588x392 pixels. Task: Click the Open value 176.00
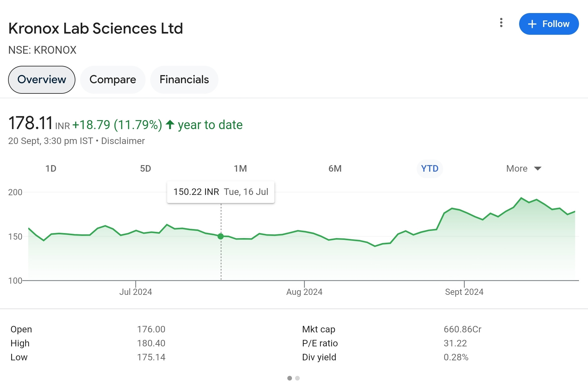[151, 329]
